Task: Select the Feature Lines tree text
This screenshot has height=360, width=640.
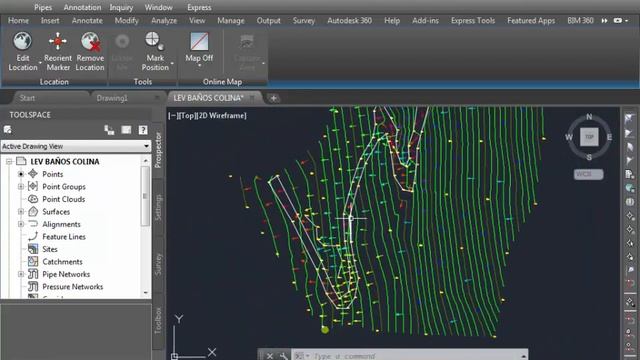Action: click(x=64, y=237)
